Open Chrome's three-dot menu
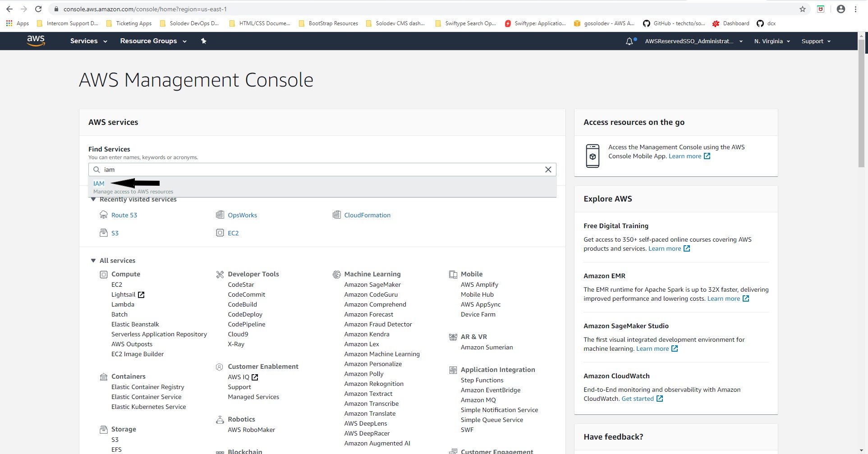Image resolution: width=868 pixels, height=454 pixels. (x=855, y=9)
